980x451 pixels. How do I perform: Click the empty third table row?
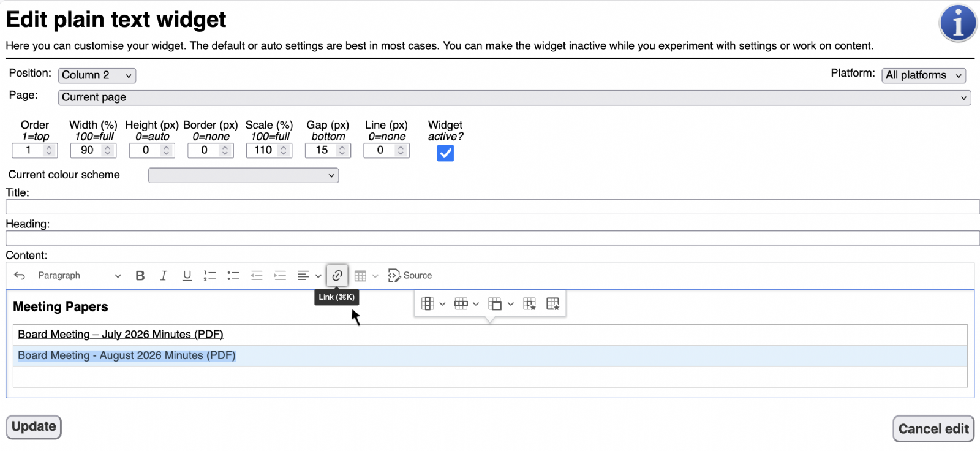[x=490, y=377]
